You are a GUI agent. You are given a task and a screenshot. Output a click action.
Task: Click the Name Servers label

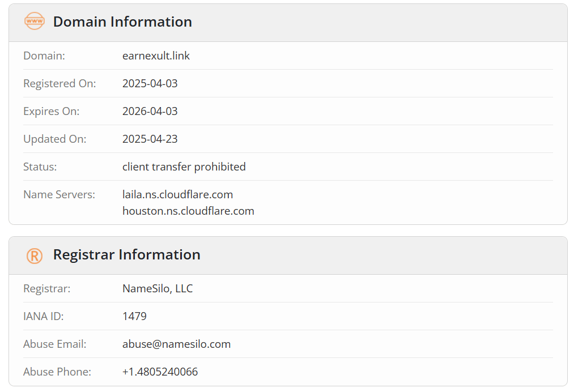[x=59, y=194]
